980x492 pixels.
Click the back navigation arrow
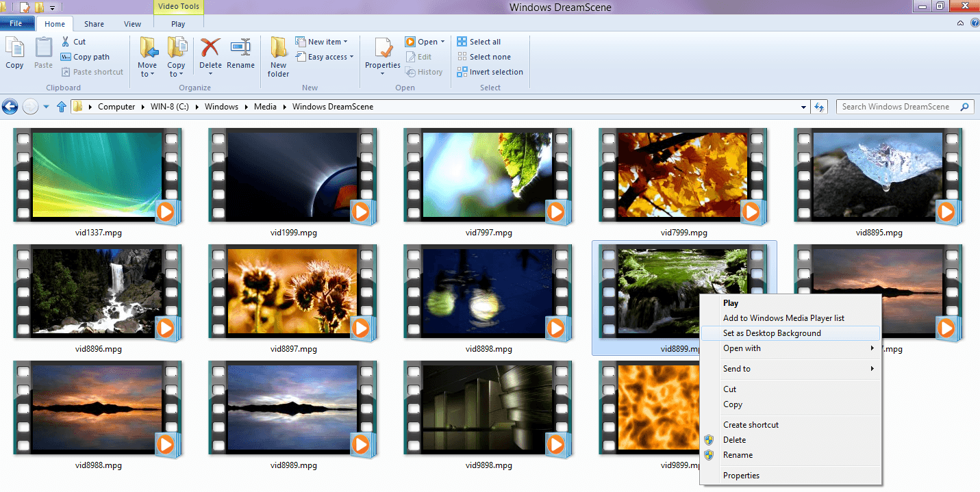pos(10,106)
